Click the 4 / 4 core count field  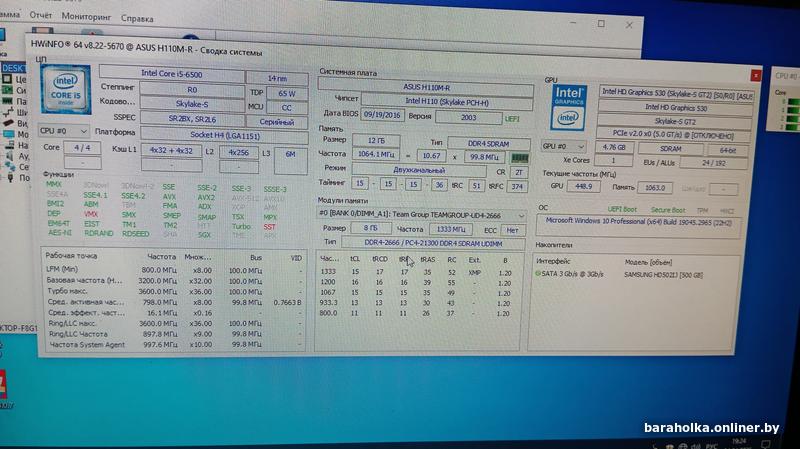pos(82,147)
